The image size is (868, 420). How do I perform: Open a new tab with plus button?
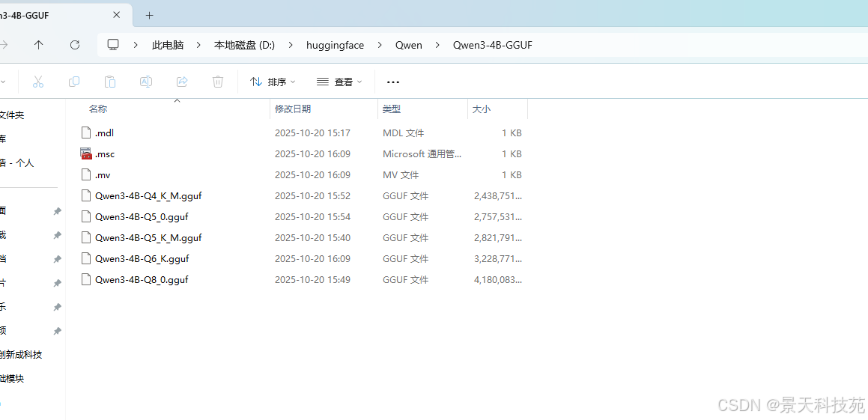coord(149,16)
